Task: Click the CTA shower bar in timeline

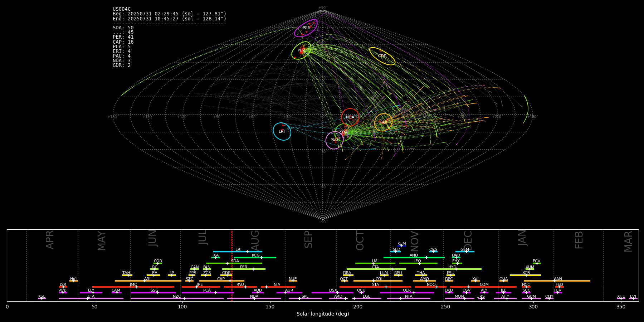Action: (376, 269)
